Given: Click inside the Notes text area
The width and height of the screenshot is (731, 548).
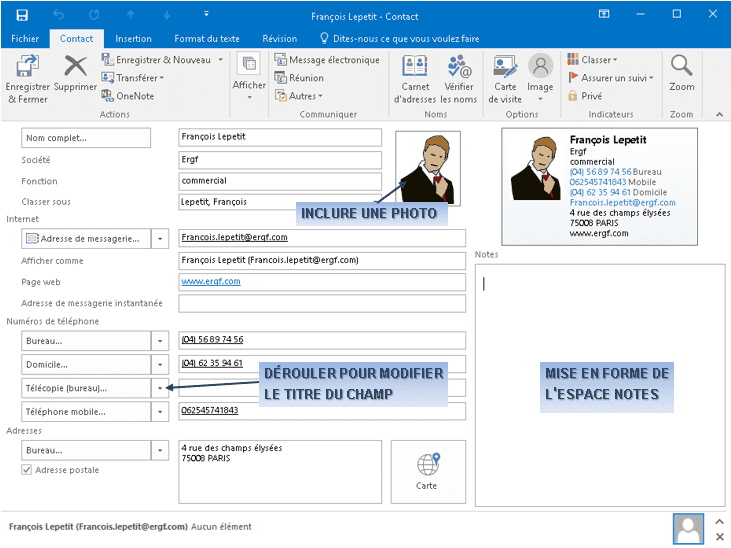Looking at the screenshot, I should pos(600,385).
